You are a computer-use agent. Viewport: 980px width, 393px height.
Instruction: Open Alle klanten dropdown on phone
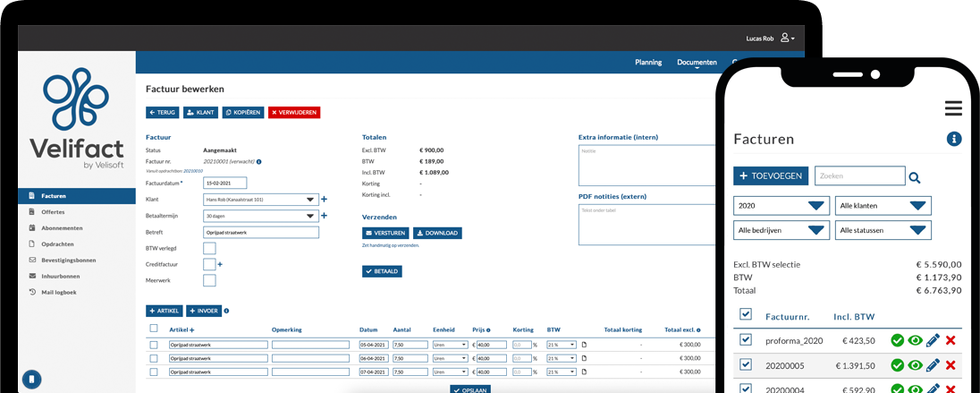pyautogui.click(x=883, y=206)
